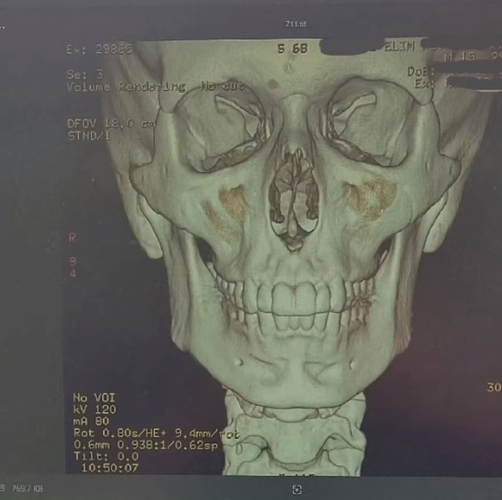Click the ellipsis dots at top-left edge

tap(2, 28)
